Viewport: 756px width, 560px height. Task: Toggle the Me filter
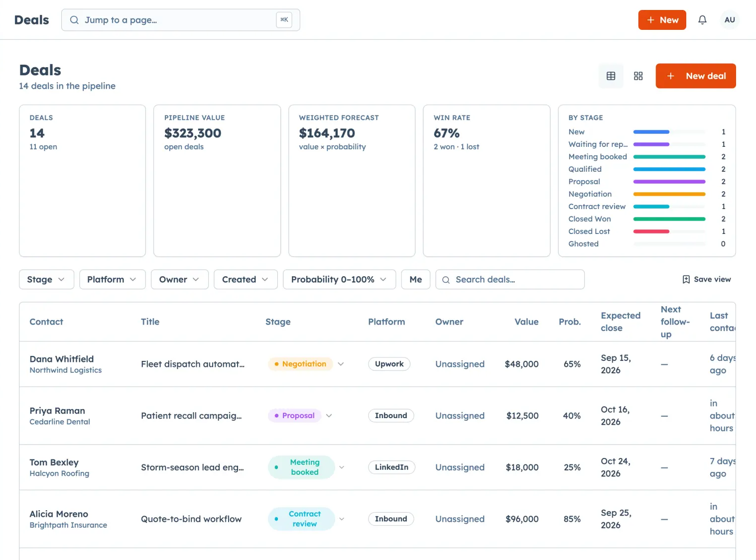tap(416, 279)
